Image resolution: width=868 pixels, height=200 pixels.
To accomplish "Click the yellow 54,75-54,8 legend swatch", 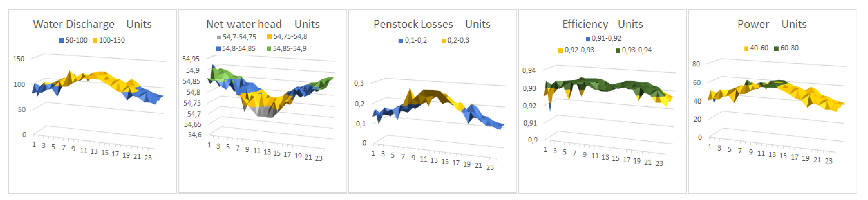I will 269,37.
